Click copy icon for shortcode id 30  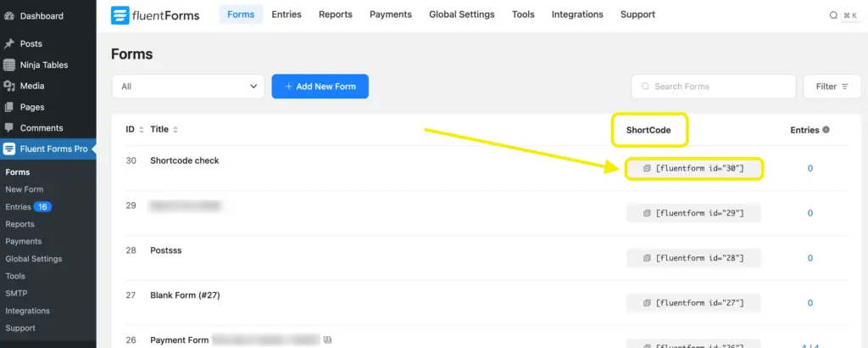pos(646,168)
